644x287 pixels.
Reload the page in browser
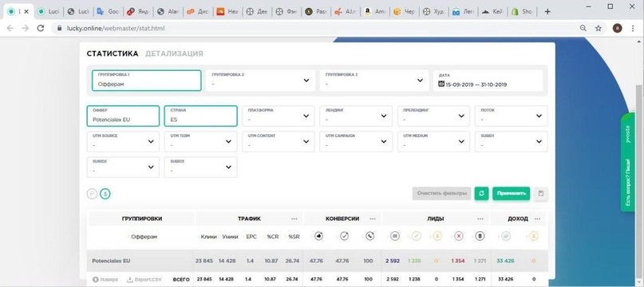tap(40, 28)
